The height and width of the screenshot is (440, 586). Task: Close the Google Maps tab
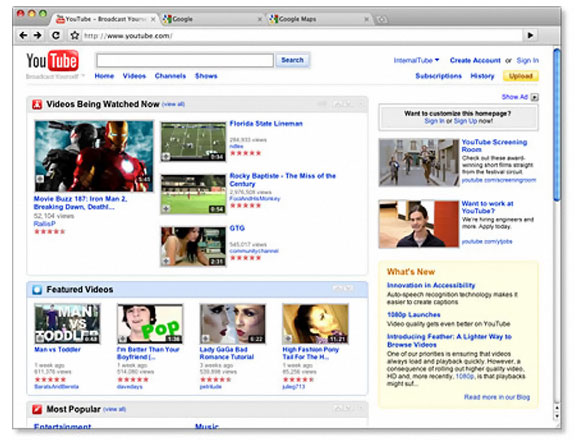coord(367,19)
